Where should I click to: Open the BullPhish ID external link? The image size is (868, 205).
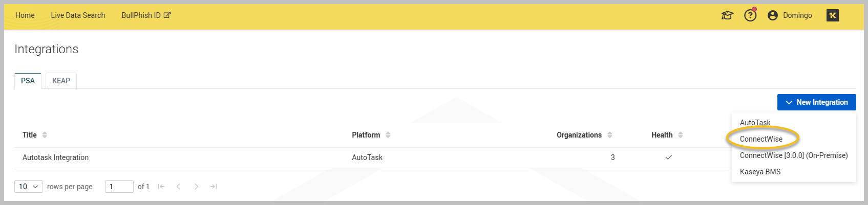click(x=145, y=15)
